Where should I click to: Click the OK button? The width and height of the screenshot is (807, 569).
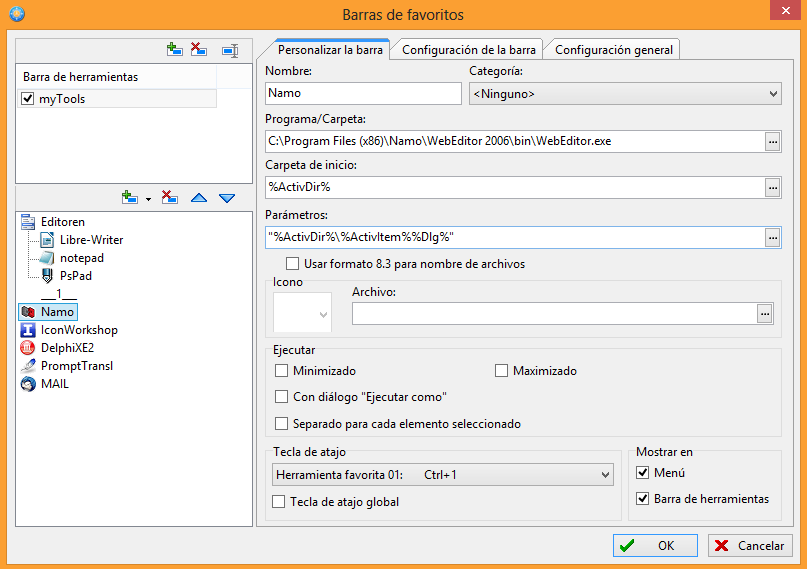[655, 545]
